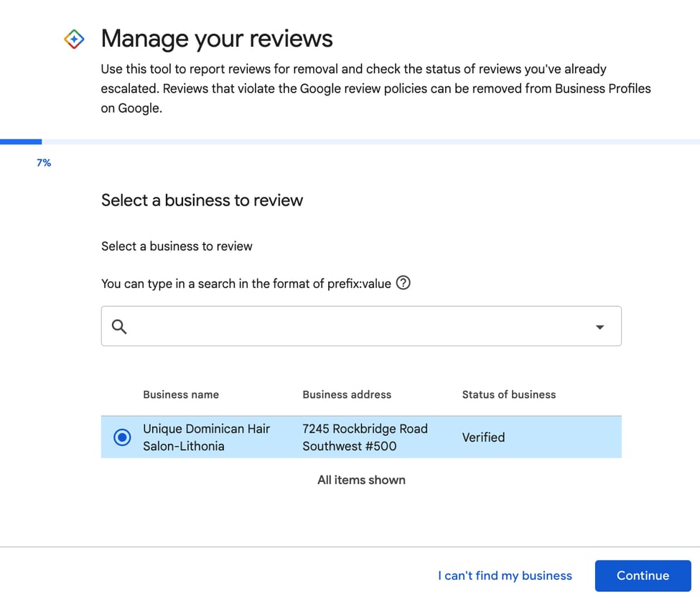
Task: Click the Business address column header
Action: [347, 394]
